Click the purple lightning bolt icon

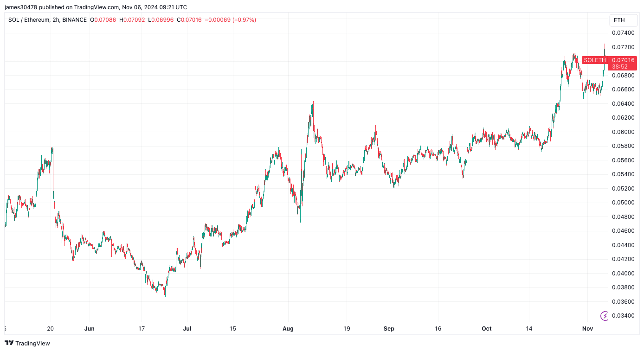click(605, 316)
